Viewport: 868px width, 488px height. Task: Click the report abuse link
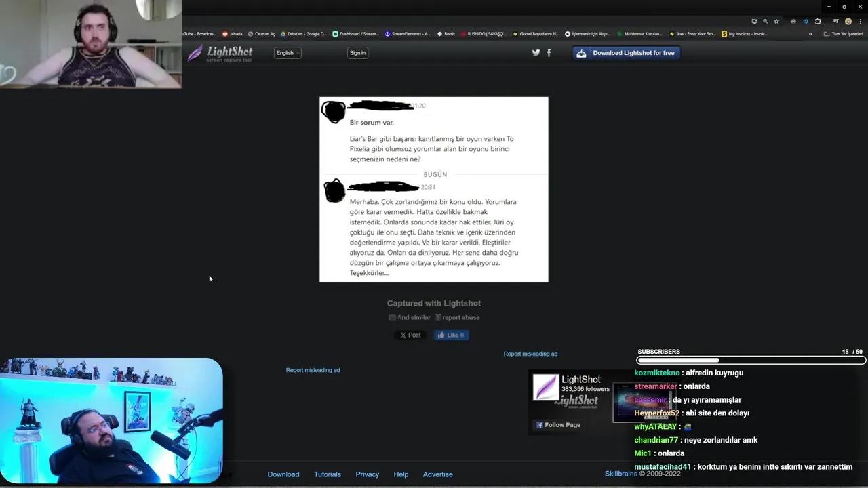click(x=458, y=317)
